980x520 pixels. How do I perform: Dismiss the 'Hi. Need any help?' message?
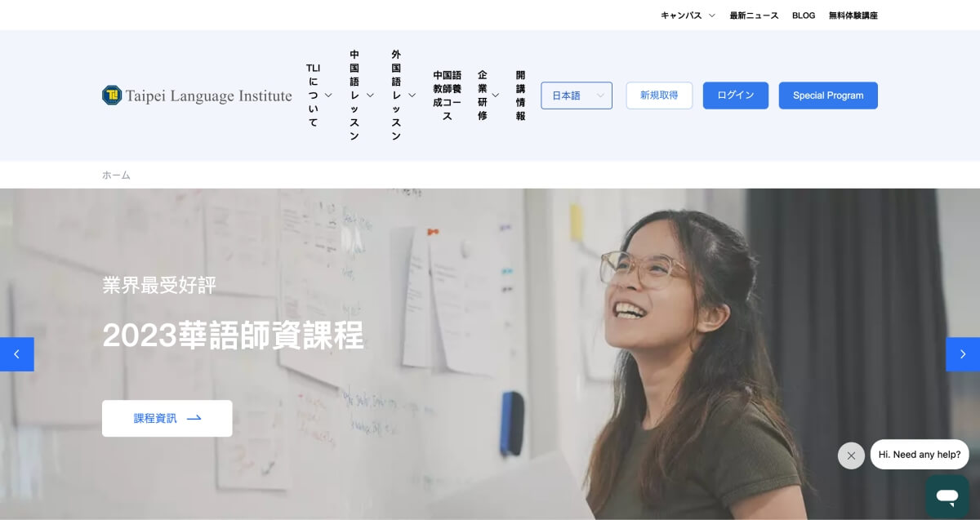click(851, 456)
